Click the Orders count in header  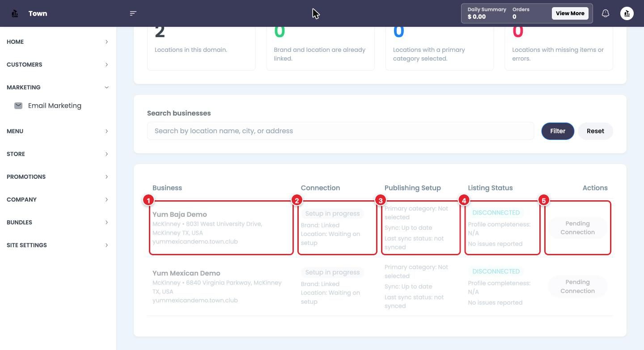click(x=514, y=17)
